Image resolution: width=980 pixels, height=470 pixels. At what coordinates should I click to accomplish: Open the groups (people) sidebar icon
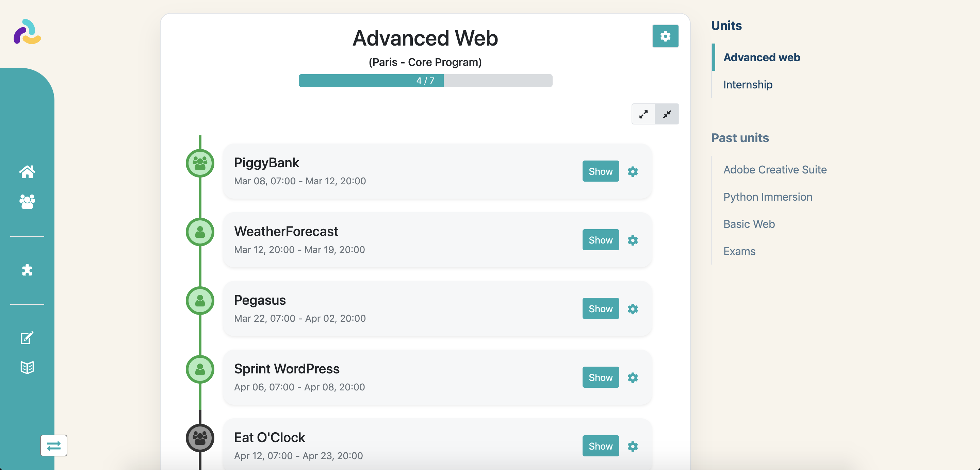27,202
